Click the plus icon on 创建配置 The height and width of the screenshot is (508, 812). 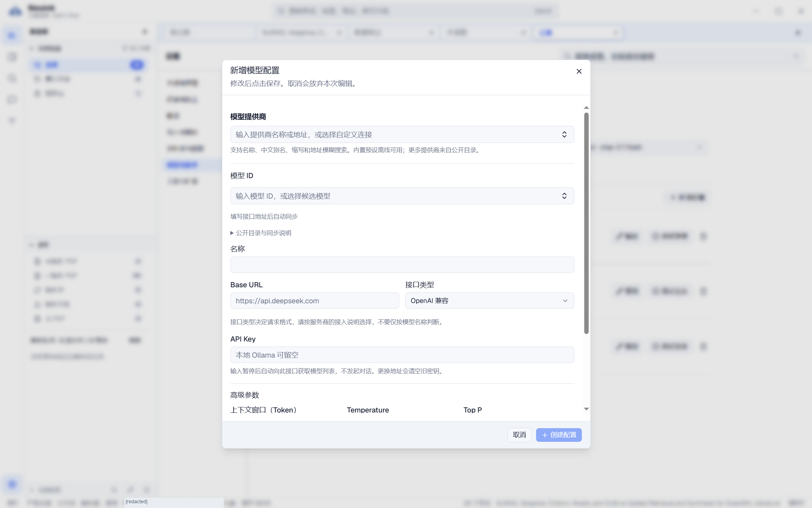click(x=545, y=435)
